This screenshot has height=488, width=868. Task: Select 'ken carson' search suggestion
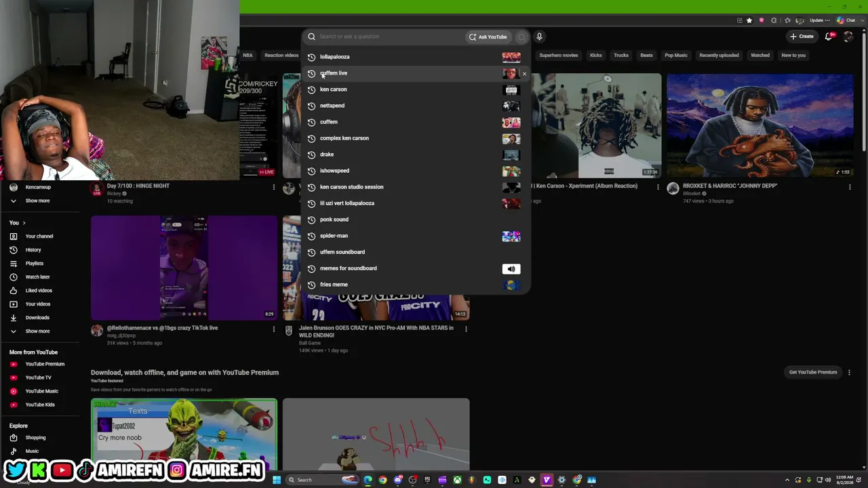pyautogui.click(x=415, y=89)
